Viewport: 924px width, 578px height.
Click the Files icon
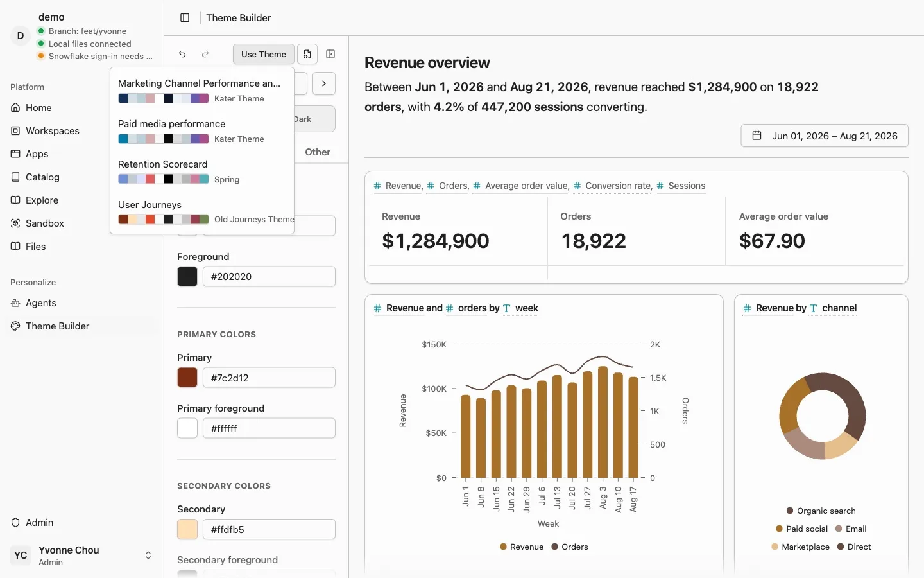[15, 247]
